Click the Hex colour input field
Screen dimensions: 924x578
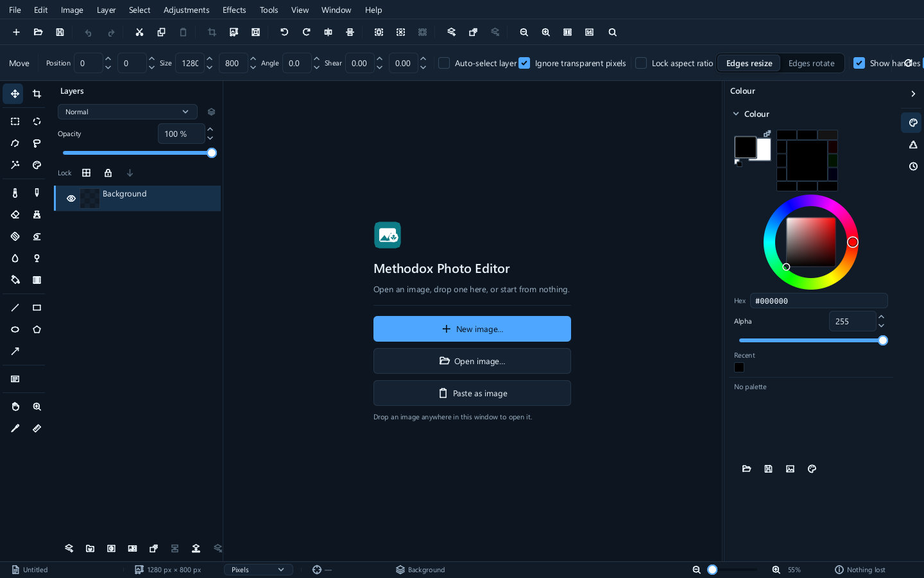pos(819,301)
